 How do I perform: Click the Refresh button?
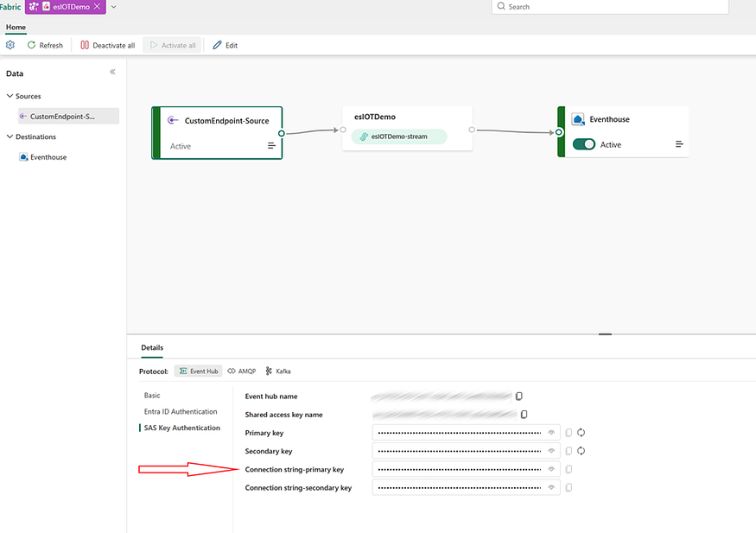(x=45, y=45)
